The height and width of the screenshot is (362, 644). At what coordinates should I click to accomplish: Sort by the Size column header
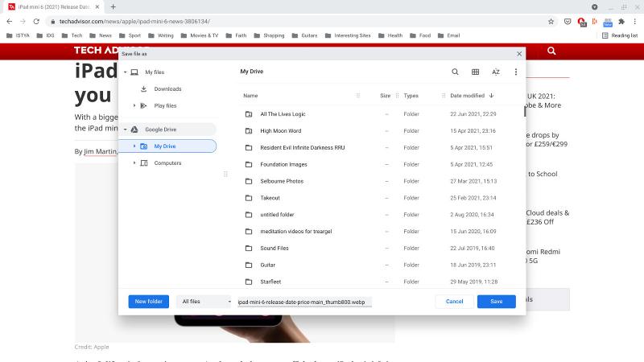pyautogui.click(x=385, y=96)
